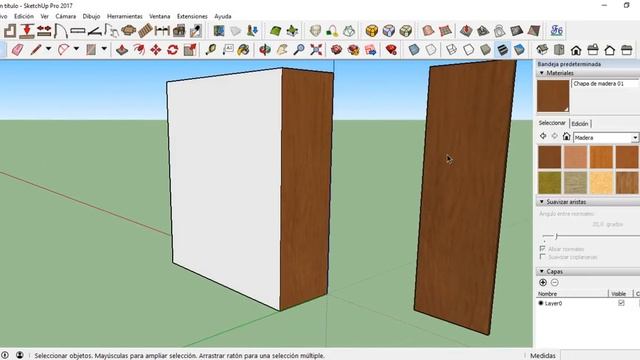640x360 pixels.
Task: Select the Eraser tool
Action: pyautogui.click(x=17, y=50)
